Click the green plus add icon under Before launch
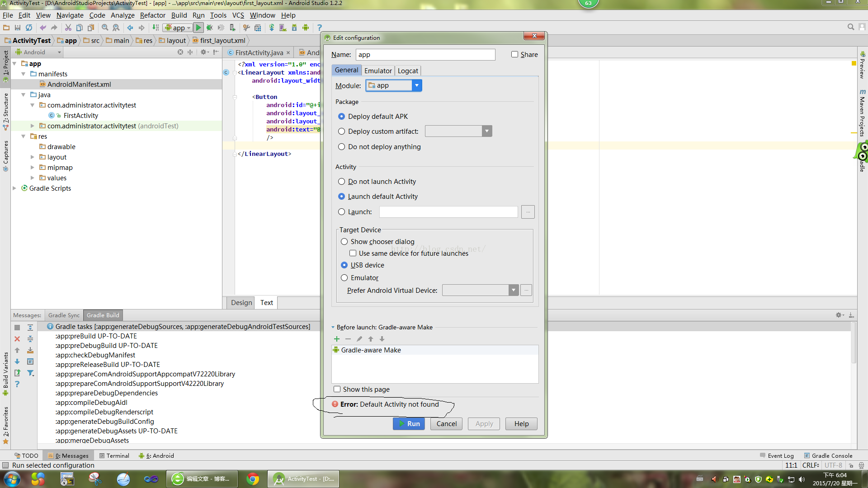The height and width of the screenshot is (488, 868). coord(336,339)
